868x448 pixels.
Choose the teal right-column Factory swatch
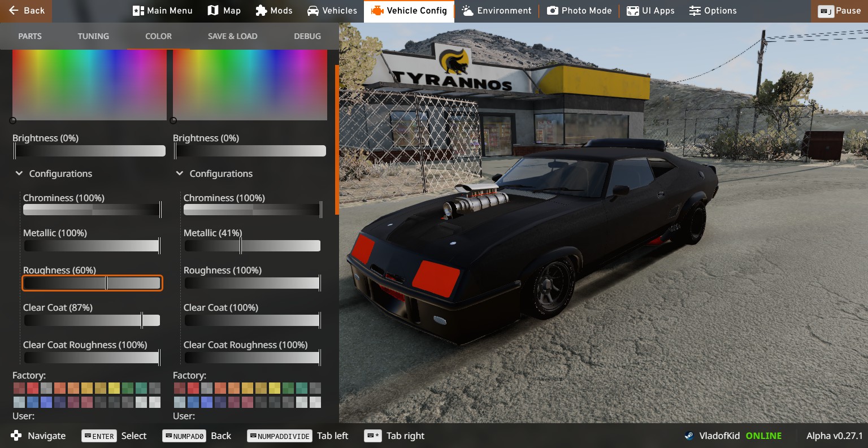click(302, 388)
